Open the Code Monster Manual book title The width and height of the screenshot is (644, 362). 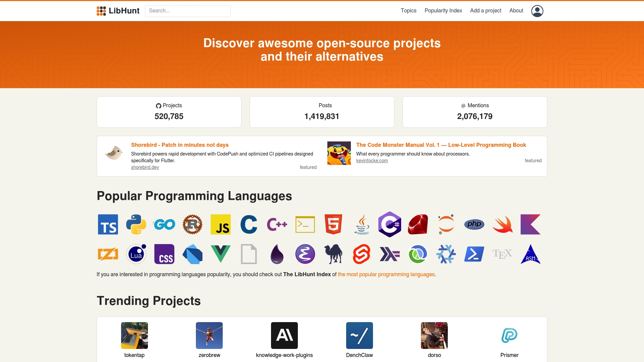[x=441, y=145]
